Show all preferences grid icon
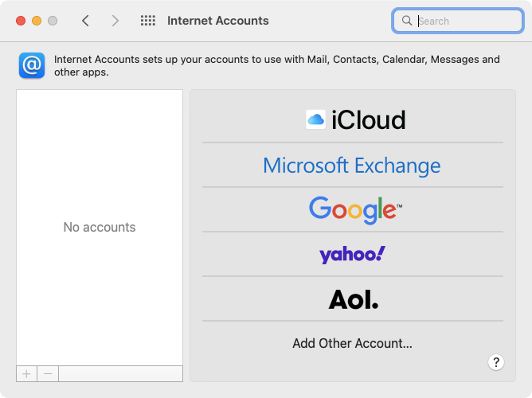The image size is (532, 398). click(147, 21)
